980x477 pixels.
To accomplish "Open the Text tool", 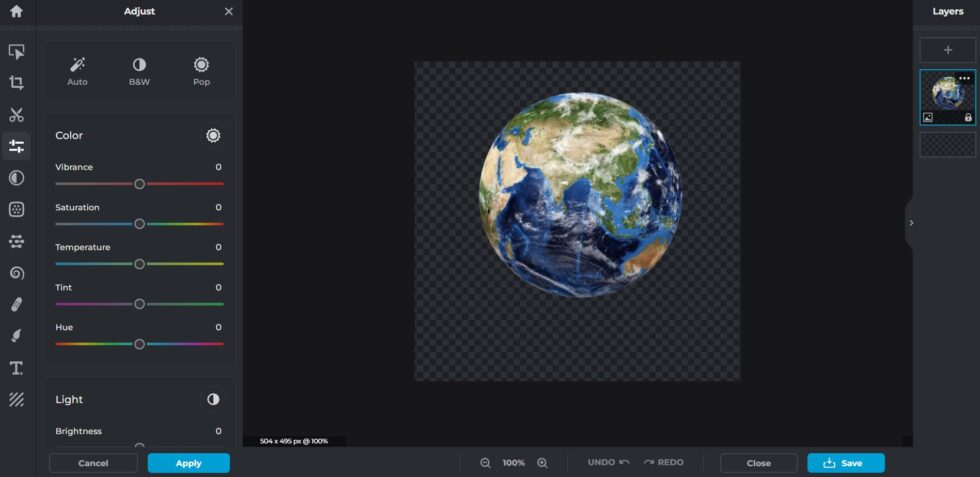I will pos(16,368).
